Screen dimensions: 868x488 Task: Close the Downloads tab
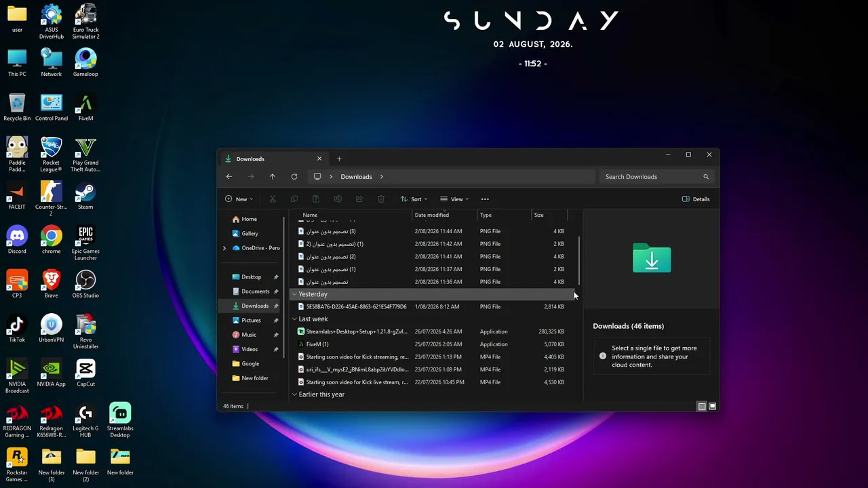pos(319,159)
